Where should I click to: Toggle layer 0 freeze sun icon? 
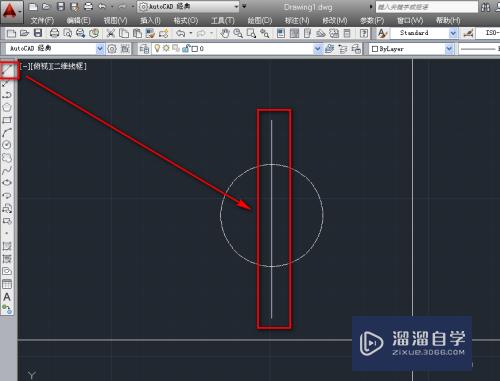click(166, 48)
